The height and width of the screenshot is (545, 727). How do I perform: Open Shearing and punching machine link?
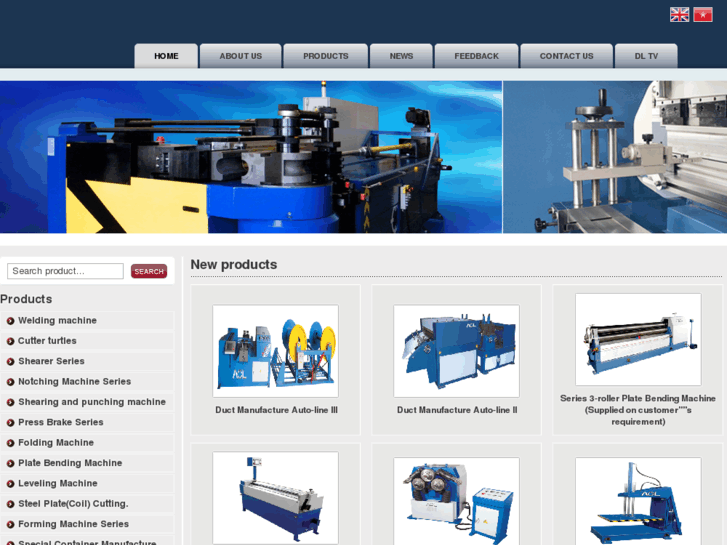pos(92,402)
